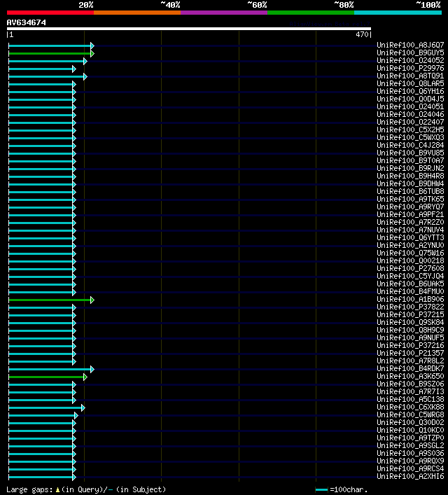Open hit UniRef100_A8TQ91

(410, 76)
